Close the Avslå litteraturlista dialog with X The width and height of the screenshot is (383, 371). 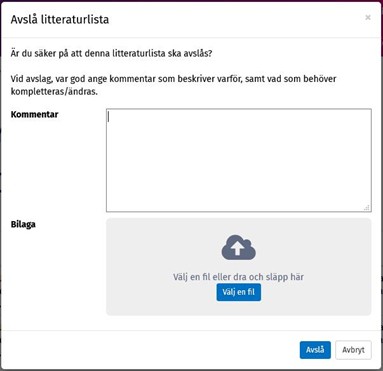click(x=368, y=17)
